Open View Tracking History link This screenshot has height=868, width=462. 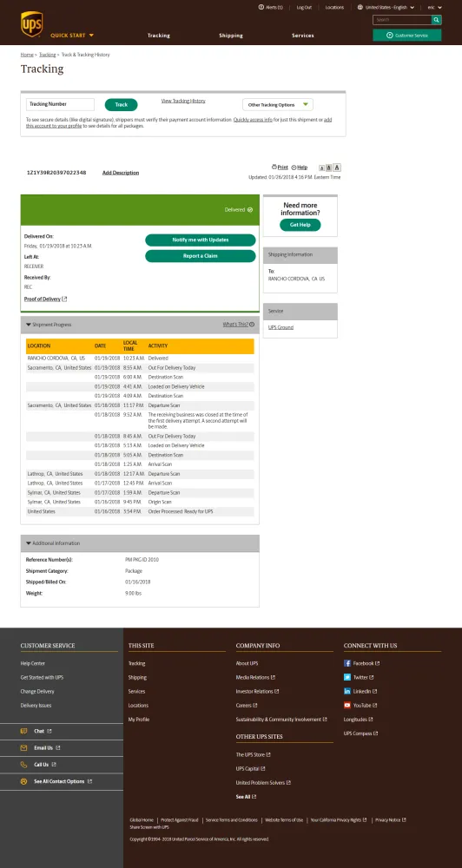click(183, 101)
